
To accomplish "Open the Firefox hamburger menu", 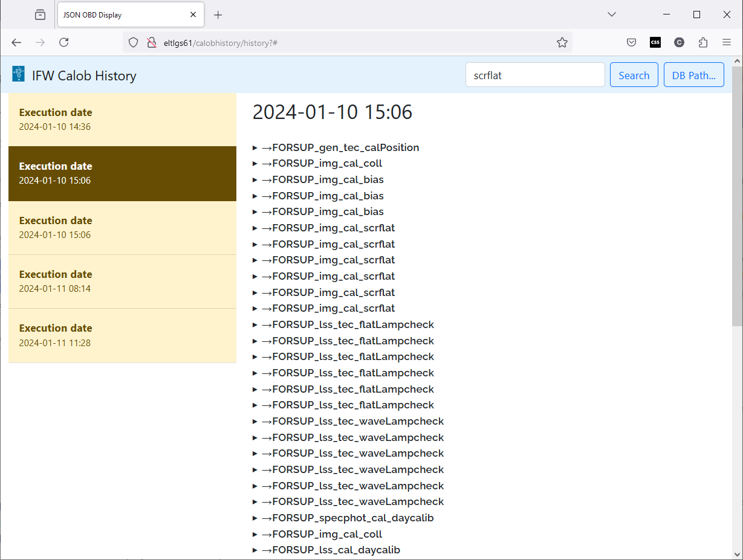I will click(727, 42).
